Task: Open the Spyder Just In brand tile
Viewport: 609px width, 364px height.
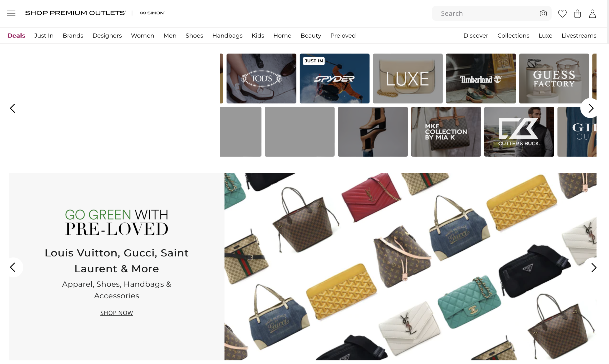Action: (334, 78)
